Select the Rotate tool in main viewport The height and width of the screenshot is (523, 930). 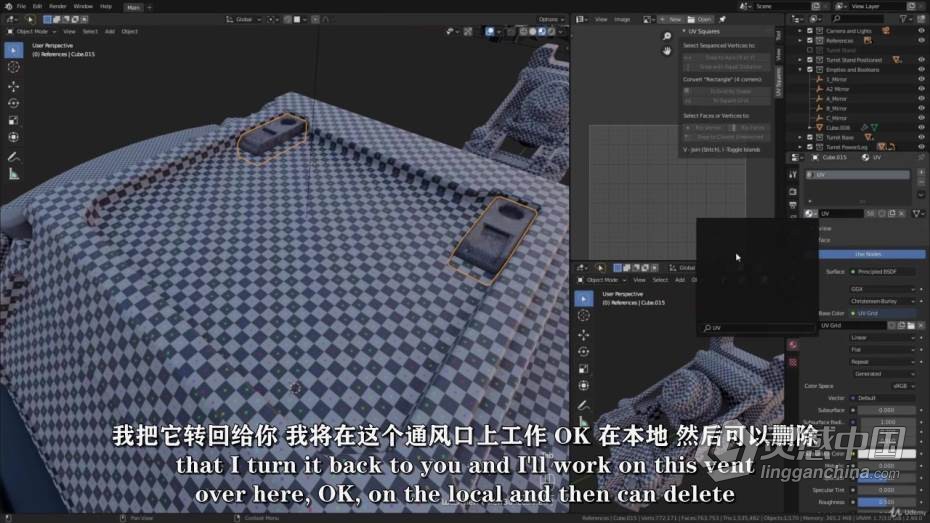(14, 103)
